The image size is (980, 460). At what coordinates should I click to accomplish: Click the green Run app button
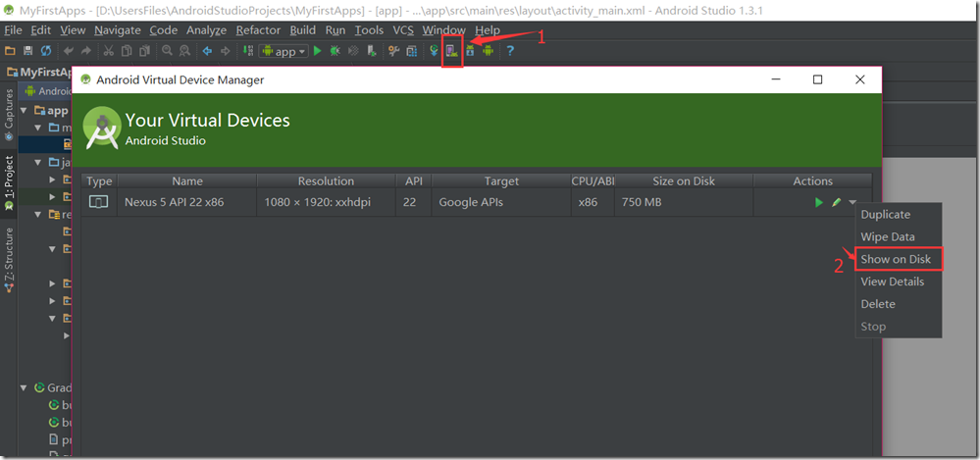[x=318, y=51]
